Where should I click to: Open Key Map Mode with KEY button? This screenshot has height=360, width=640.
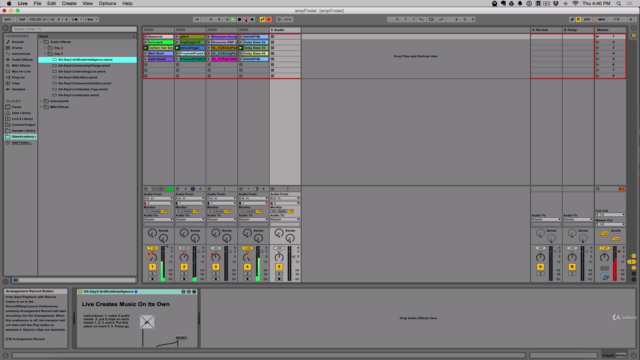[587, 19]
